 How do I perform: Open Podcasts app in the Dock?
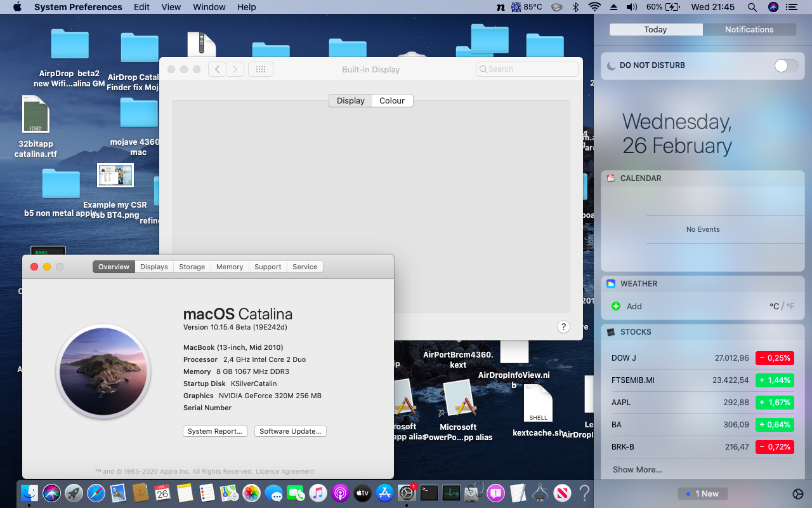click(341, 492)
